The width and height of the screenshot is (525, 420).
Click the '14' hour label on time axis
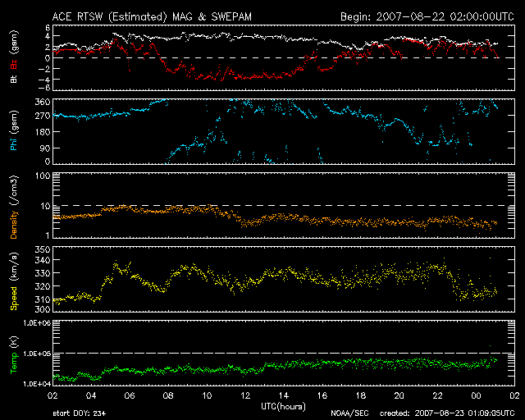(x=284, y=396)
